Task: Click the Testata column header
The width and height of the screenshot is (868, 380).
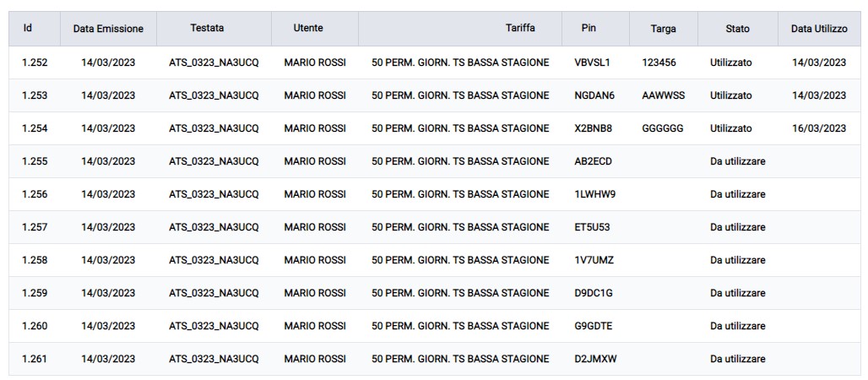Action: click(207, 28)
